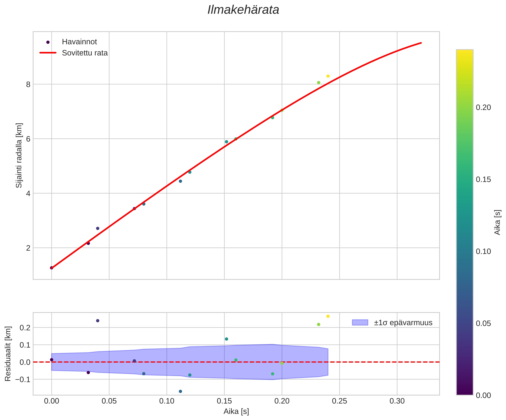
Task: Click the Havainnot legend label text
Action: pyautogui.click(x=79, y=42)
